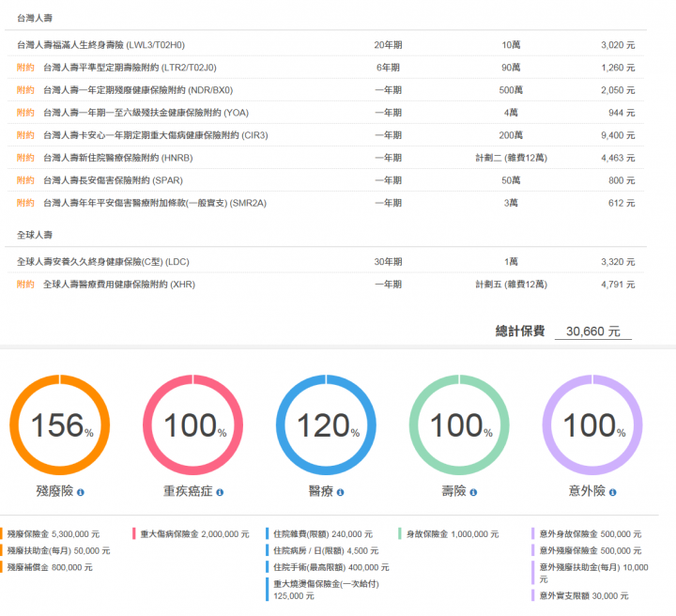Click 殘廢補償金 800,000 元 detail
The height and width of the screenshot is (616, 676).
[x=50, y=567]
